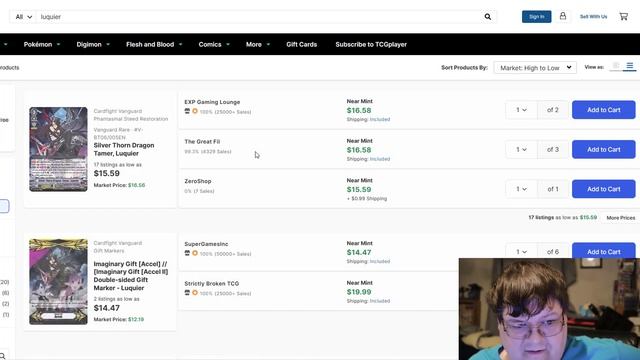Open Imaginary Gift Accel marker card image
This screenshot has width=640, height=360.
[x=58, y=282]
